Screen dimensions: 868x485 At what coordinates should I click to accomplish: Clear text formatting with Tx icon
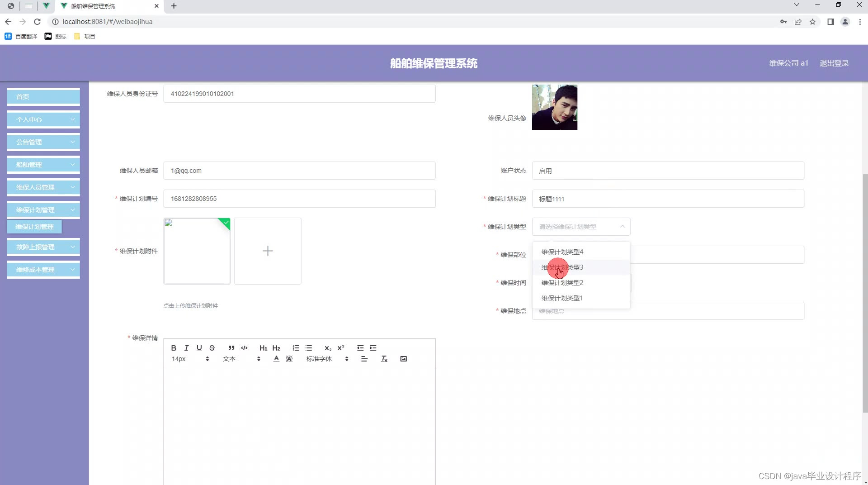point(384,358)
